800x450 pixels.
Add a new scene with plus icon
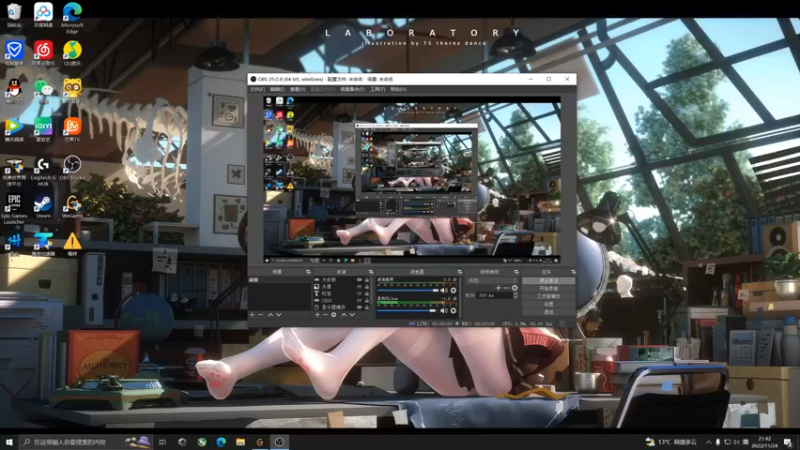point(252,315)
